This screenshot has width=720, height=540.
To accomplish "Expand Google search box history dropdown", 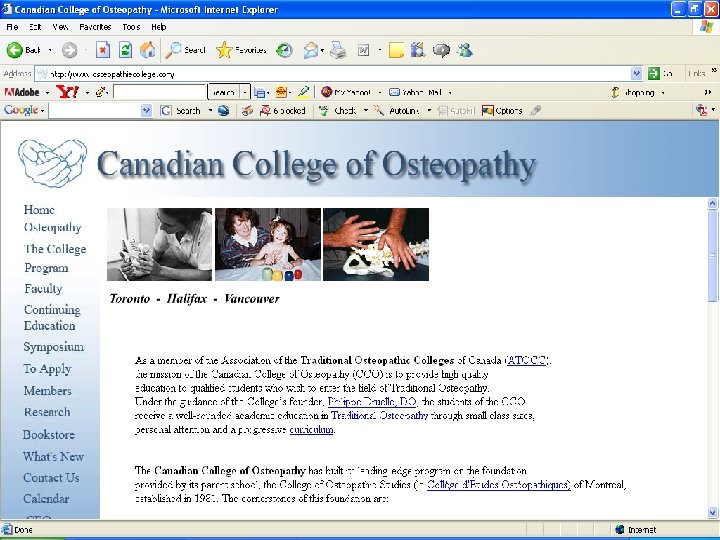I will point(146,111).
